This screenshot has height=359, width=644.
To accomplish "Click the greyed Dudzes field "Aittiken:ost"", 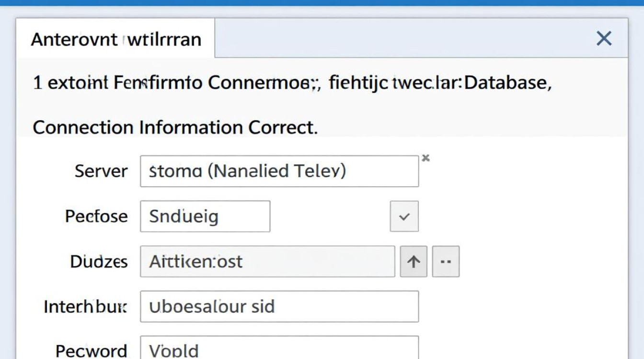I will pyautogui.click(x=267, y=261).
